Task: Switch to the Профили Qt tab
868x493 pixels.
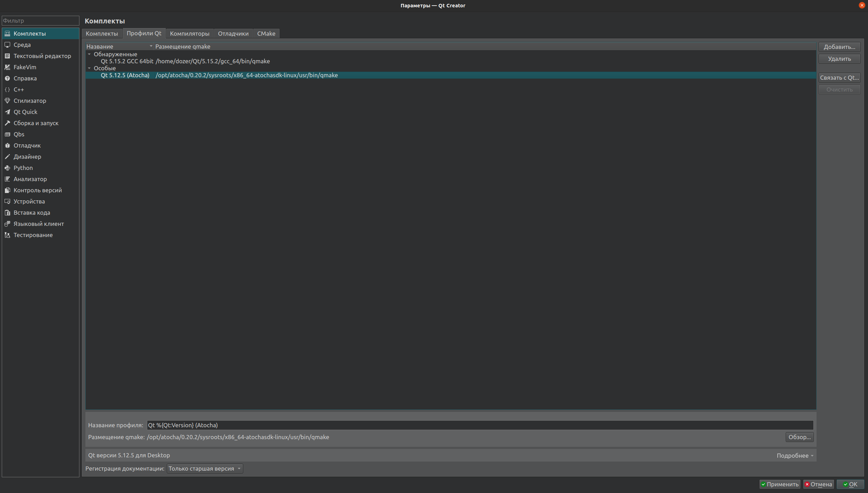Action: (144, 33)
